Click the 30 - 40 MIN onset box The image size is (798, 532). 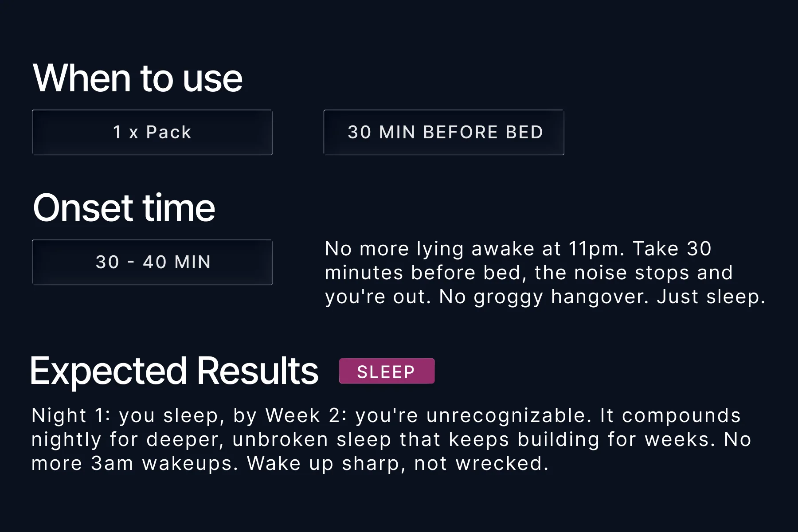(152, 262)
